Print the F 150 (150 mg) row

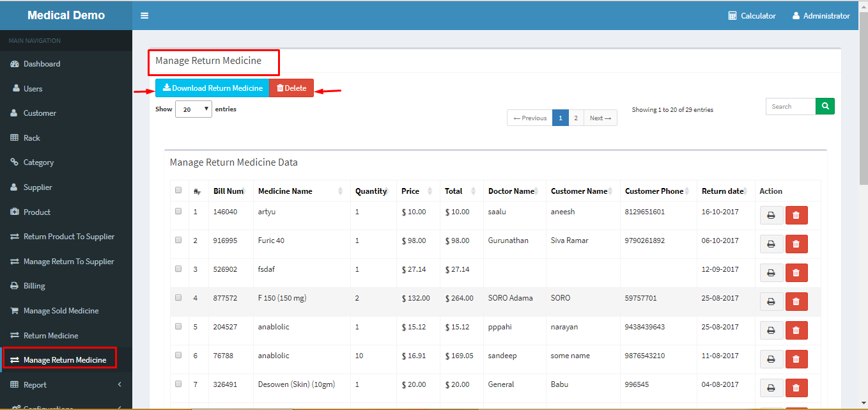[771, 302]
